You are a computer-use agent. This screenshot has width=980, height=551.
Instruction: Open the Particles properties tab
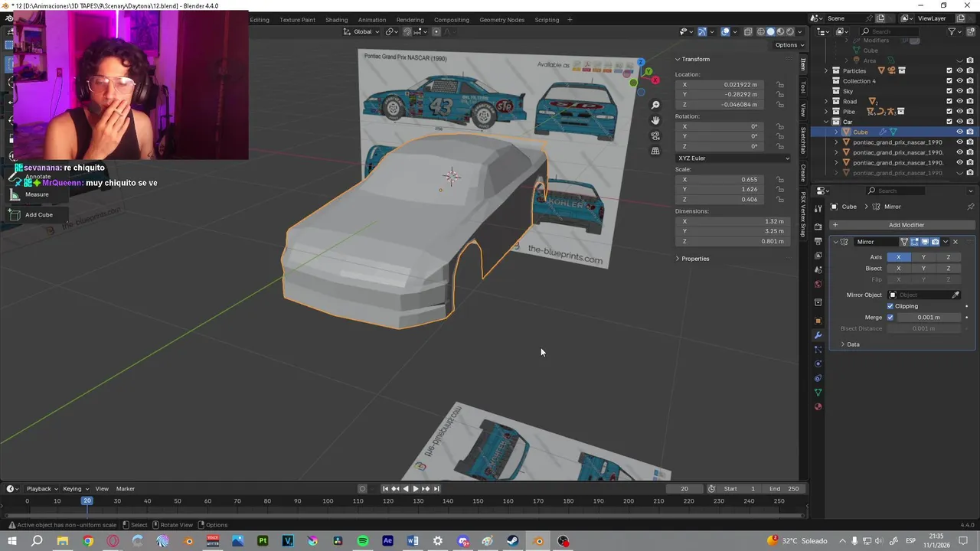click(x=818, y=350)
